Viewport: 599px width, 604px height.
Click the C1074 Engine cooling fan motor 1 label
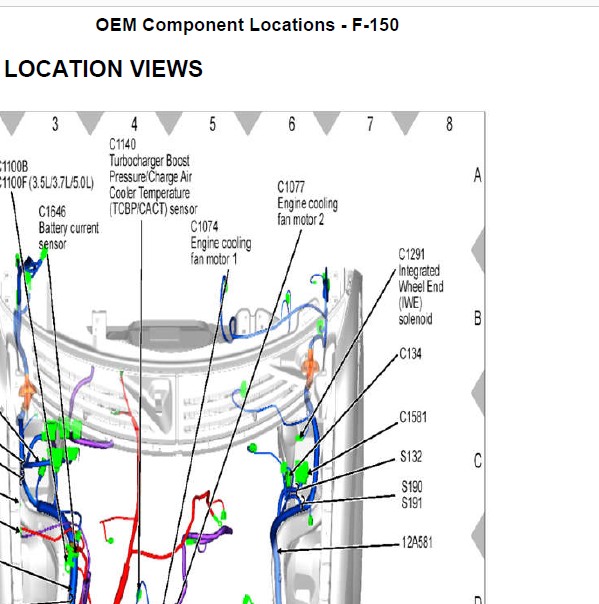point(221,243)
